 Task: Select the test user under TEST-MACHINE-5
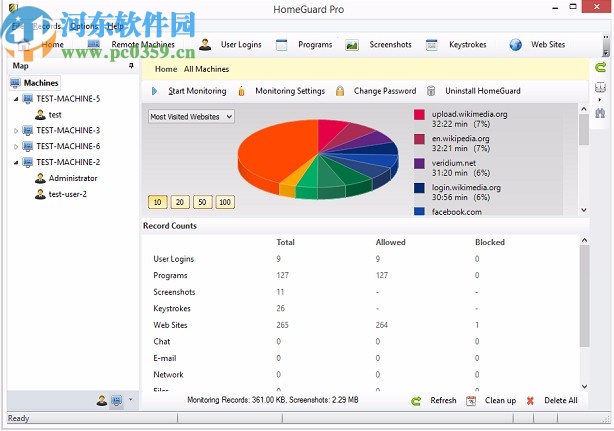pyautogui.click(x=55, y=115)
